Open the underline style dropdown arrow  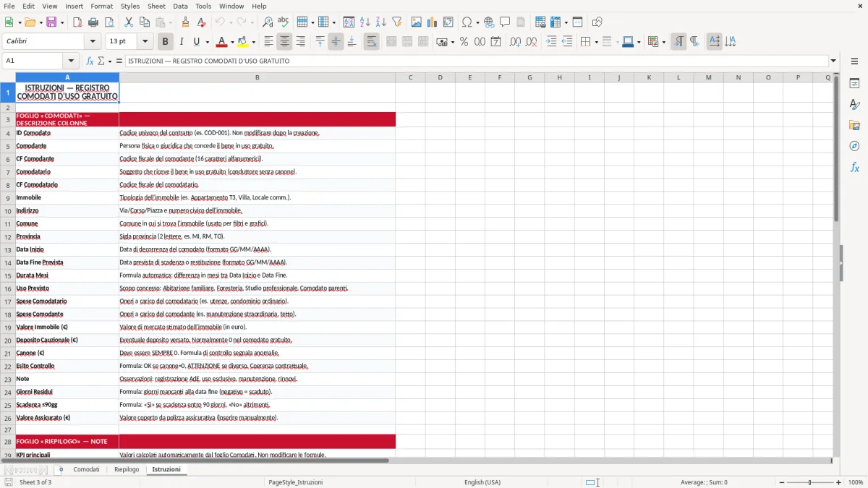pos(207,42)
